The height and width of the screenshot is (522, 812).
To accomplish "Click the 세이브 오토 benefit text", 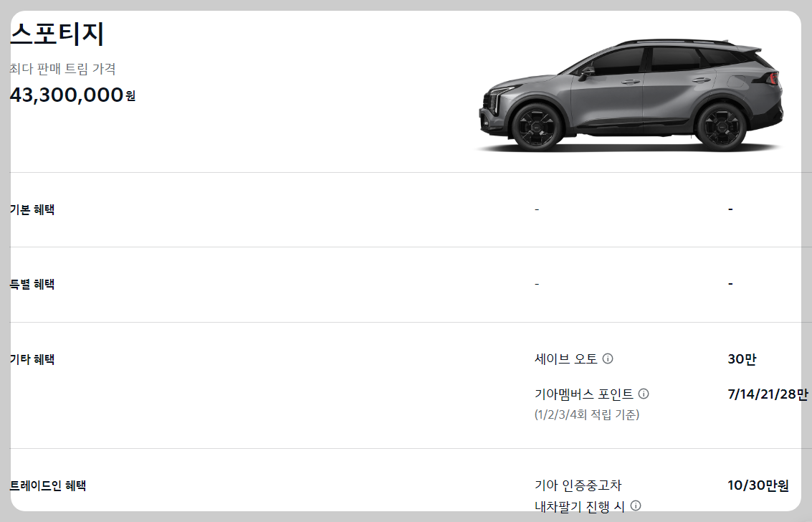I will (566, 359).
